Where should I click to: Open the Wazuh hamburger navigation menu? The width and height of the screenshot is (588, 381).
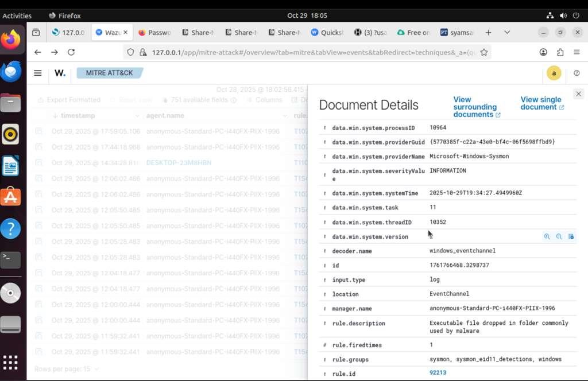pos(37,73)
